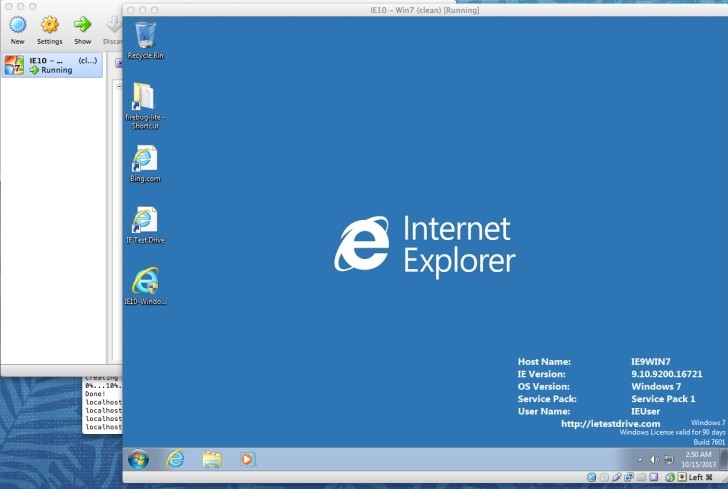Select the IE10-Windo... installer desktop icon
The height and width of the screenshot is (489, 728).
145,280
